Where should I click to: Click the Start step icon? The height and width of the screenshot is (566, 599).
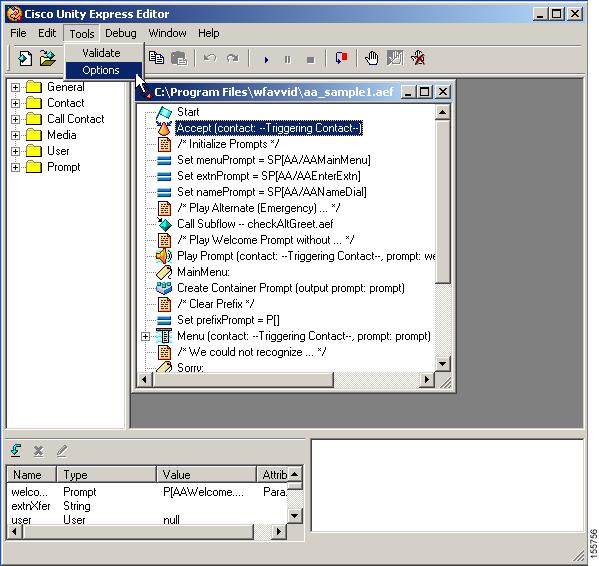(x=164, y=112)
